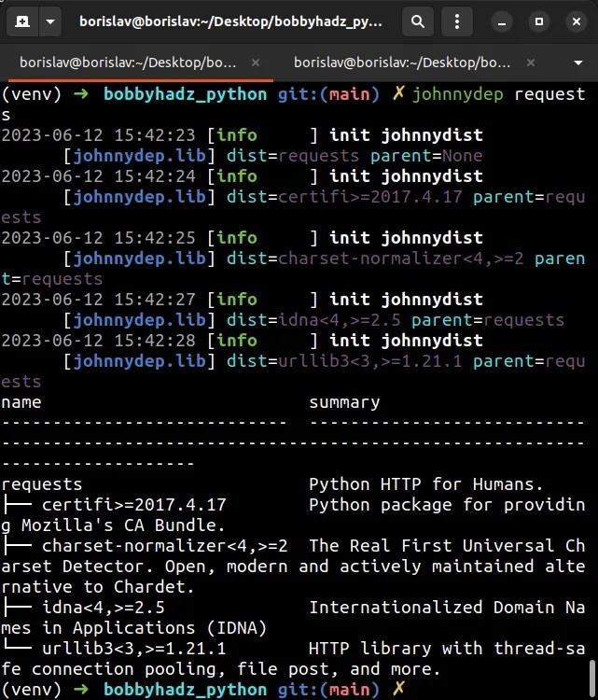The image size is (598, 700).
Task: Click the window title text
Action: click(x=230, y=21)
